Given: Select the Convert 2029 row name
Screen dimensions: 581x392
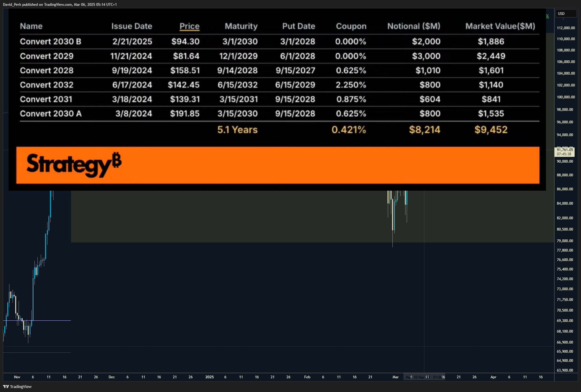Looking at the screenshot, I should tap(47, 56).
